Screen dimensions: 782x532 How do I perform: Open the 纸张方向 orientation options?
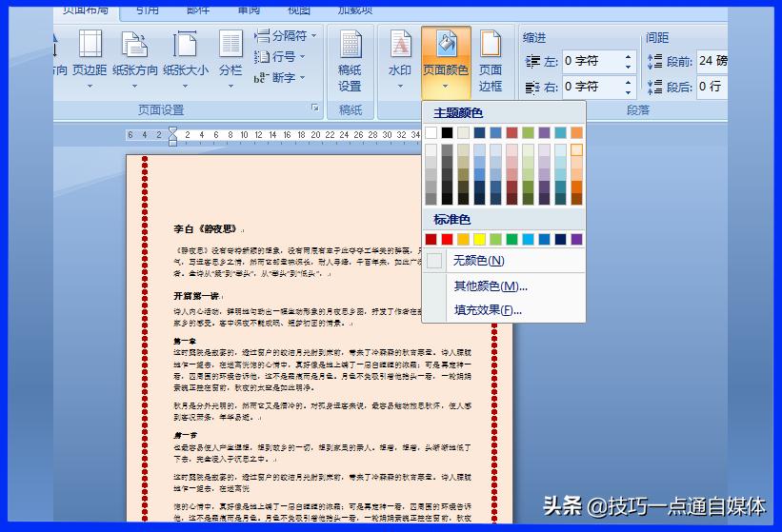pyautogui.click(x=134, y=59)
